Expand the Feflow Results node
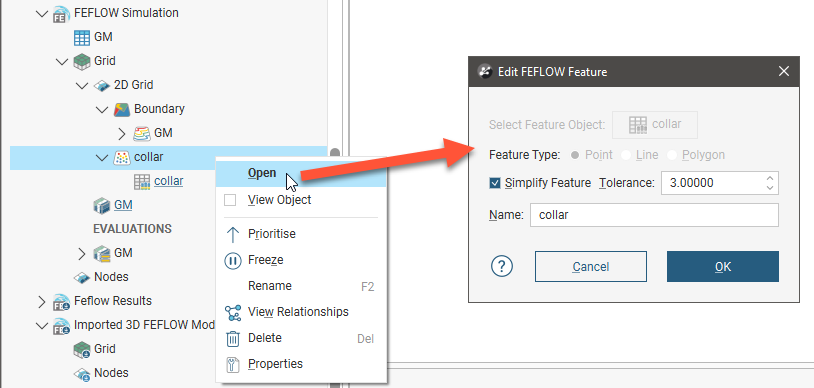The image size is (814, 388). pyautogui.click(x=42, y=301)
